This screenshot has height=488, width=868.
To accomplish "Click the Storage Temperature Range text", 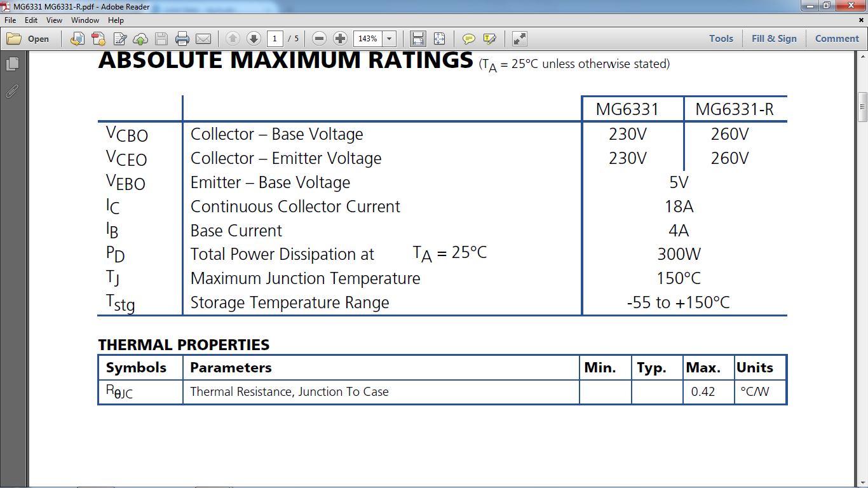I will point(290,303).
